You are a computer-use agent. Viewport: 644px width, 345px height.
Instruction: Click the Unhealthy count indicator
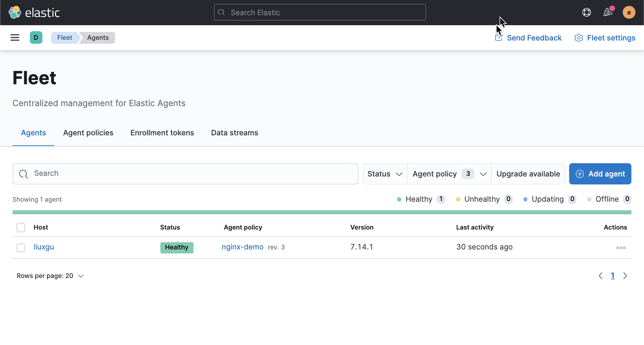pos(484,199)
